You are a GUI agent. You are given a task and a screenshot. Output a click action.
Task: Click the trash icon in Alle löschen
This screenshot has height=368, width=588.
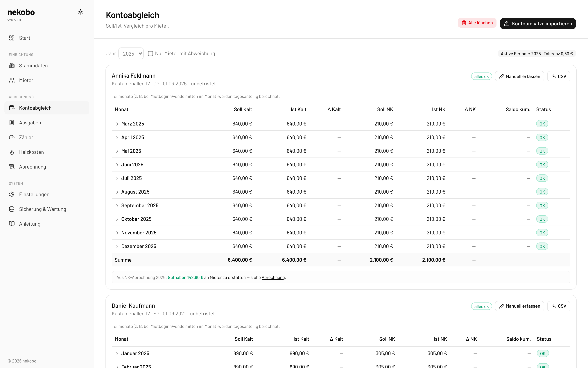coord(464,23)
